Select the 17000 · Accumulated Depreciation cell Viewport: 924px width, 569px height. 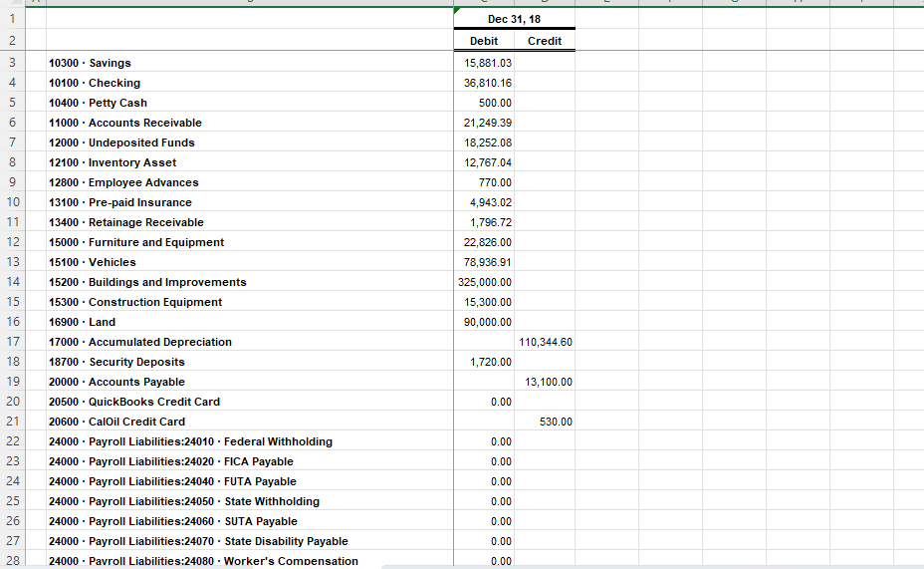point(250,342)
